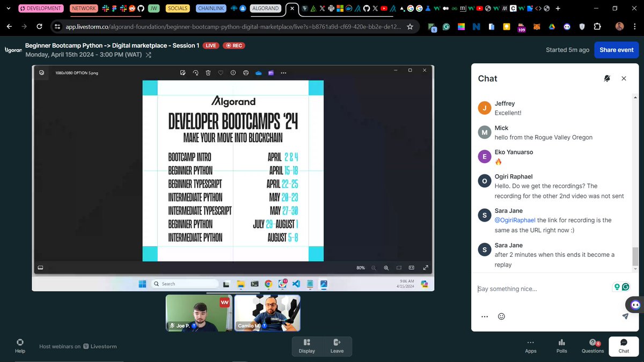Screen dimensions: 644x362
Task: Close the Chat panel
Action: click(624, 78)
